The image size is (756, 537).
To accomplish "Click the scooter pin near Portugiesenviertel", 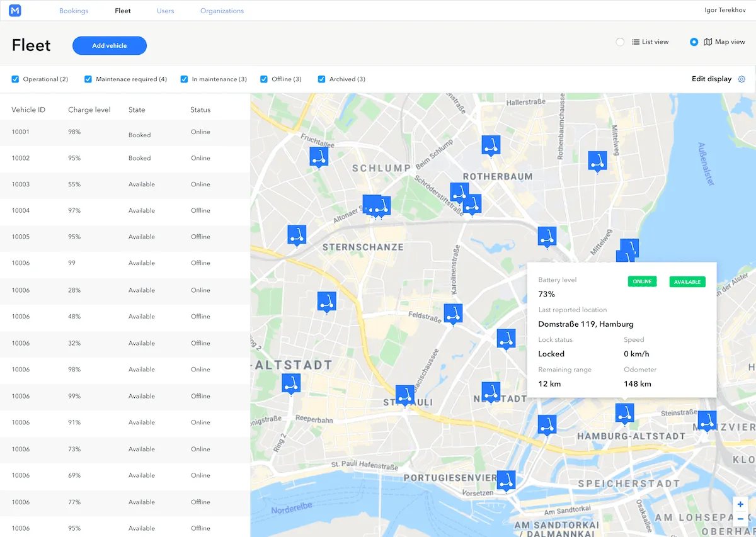I will [x=506, y=480].
